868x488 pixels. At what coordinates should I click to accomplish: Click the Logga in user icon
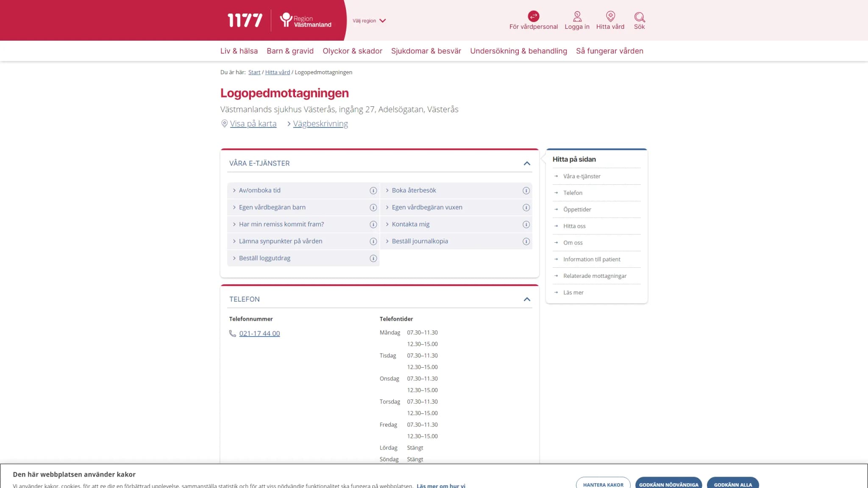(x=577, y=17)
